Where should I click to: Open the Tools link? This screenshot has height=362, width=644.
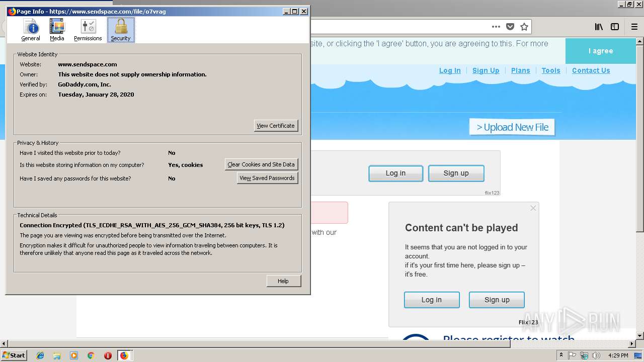[x=551, y=70]
